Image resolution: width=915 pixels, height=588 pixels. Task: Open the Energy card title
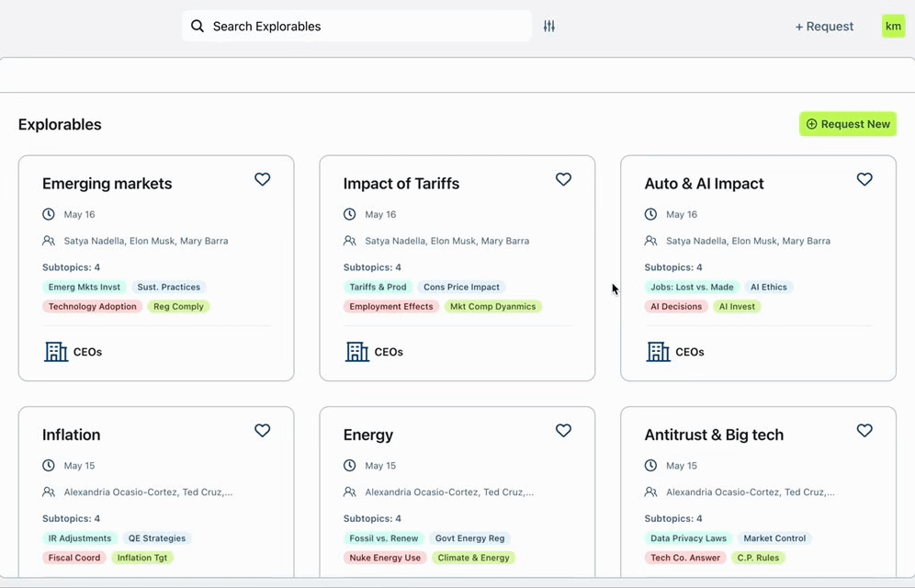click(x=368, y=435)
